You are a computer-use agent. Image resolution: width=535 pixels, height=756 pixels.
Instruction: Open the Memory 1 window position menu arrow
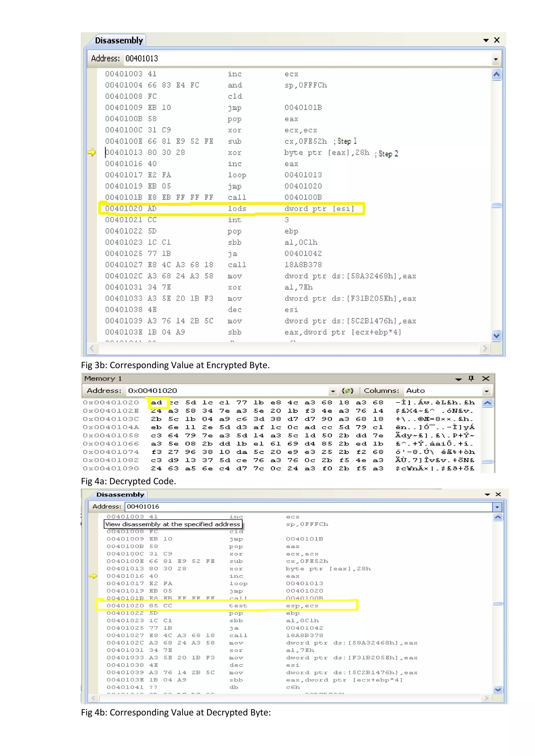458,379
